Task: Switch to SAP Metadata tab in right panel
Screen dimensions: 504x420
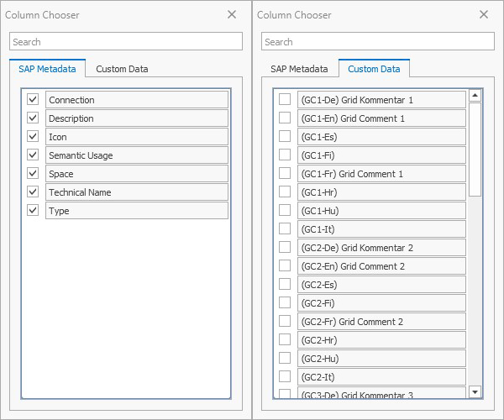Action: [x=299, y=69]
